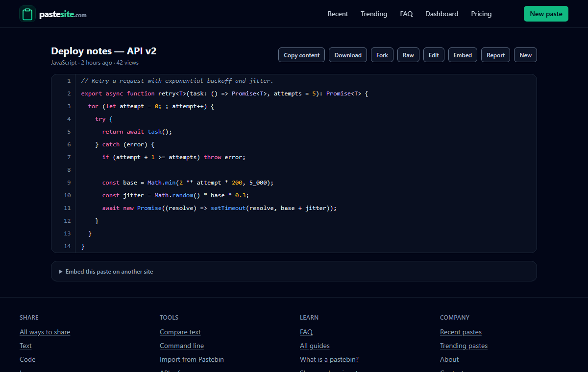Screen dimensions: 588x372
Task: Open the 'Compare text' tool link
Action: pyautogui.click(x=180, y=332)
